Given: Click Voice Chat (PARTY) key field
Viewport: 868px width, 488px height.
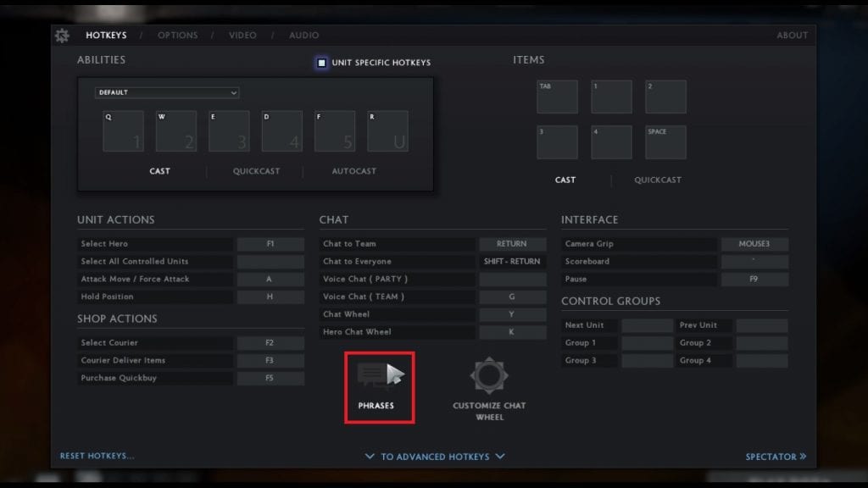Looking at the screenshot, I should coord(512,280).
